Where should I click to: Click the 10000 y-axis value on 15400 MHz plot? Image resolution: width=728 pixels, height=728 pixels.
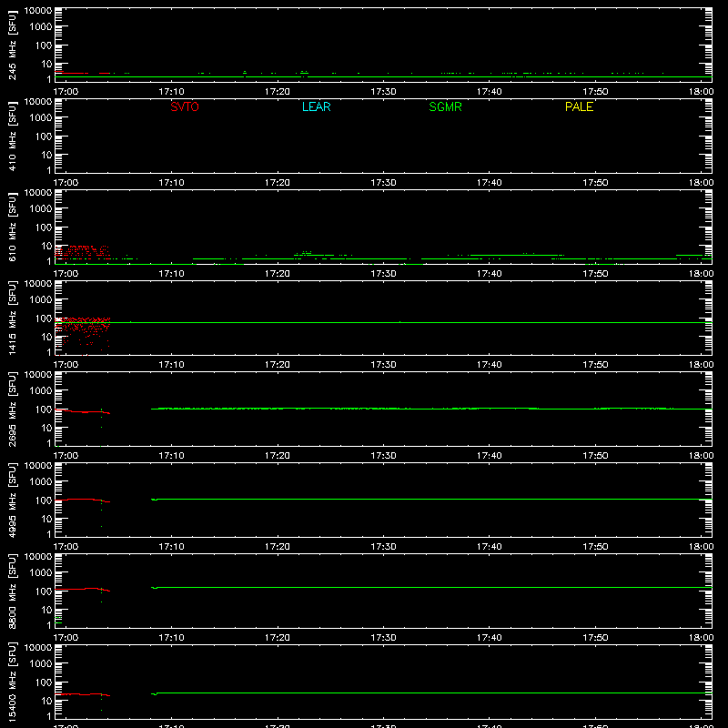point(38,648)
